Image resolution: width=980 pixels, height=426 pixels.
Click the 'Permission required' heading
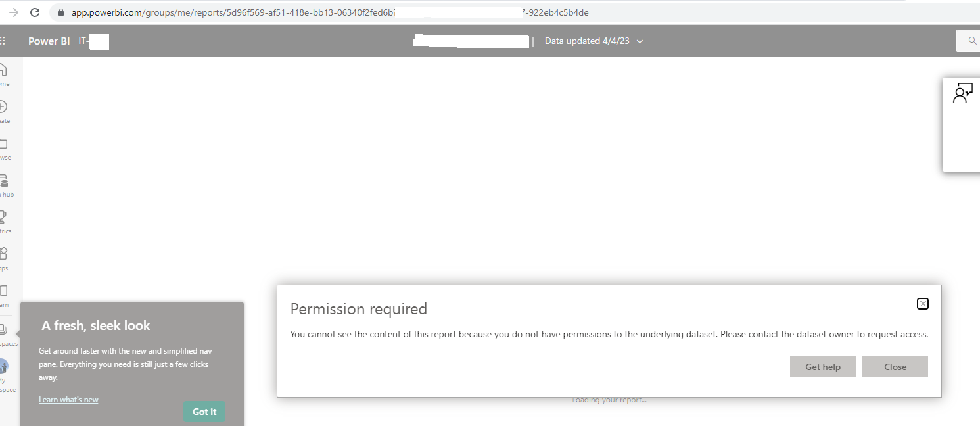[x=359, y=309]
